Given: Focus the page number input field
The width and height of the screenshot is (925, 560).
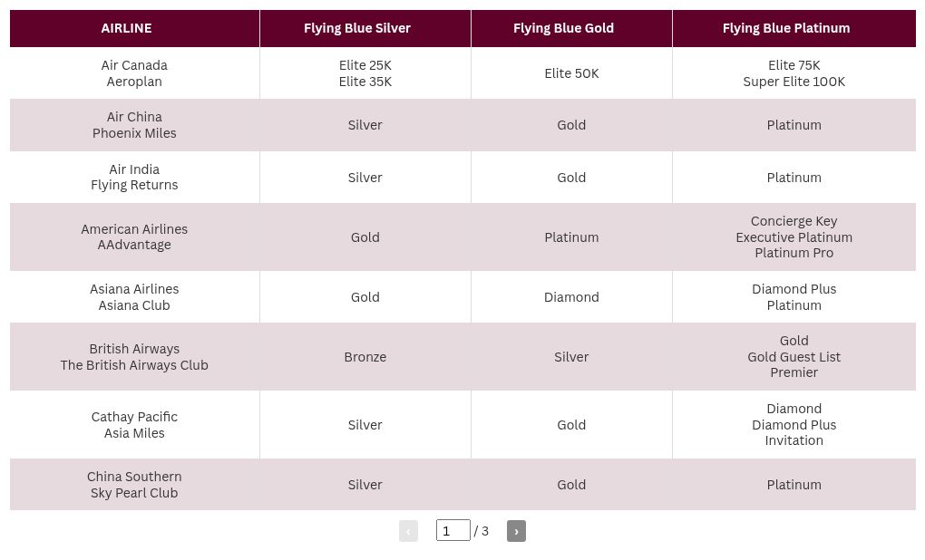Looking at the screenshot, I should point(453,530).
